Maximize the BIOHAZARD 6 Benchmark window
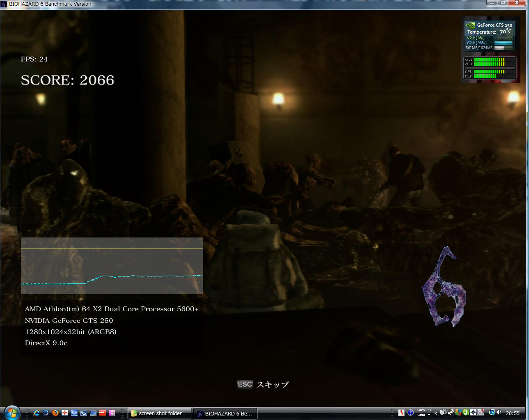529x420 pixels. click(503, 3)
